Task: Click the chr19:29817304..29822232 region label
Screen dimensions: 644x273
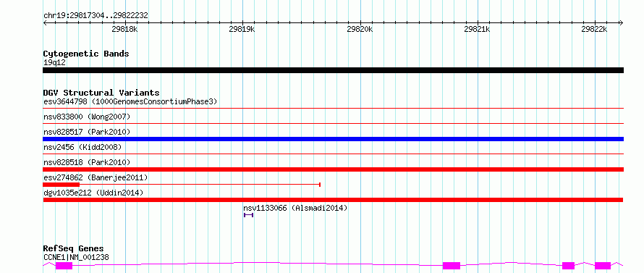Action: (96, 16)
